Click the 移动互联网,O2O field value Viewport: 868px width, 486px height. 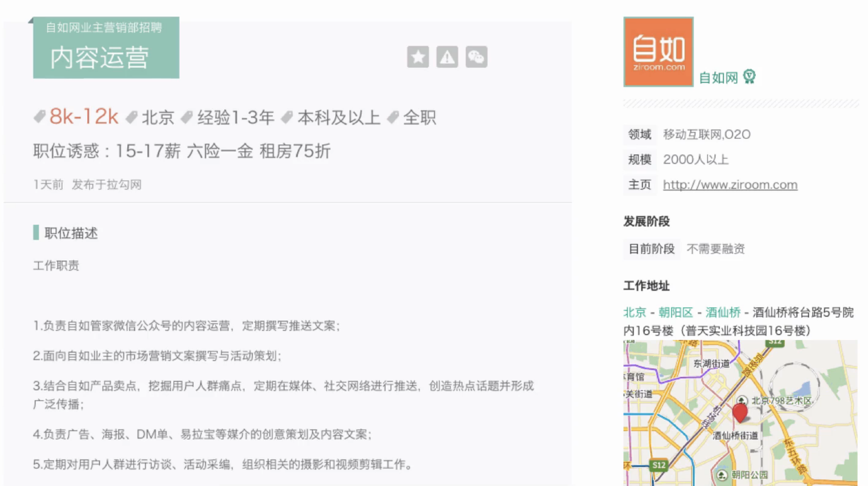pyautogui.click(x=707, y=135)
